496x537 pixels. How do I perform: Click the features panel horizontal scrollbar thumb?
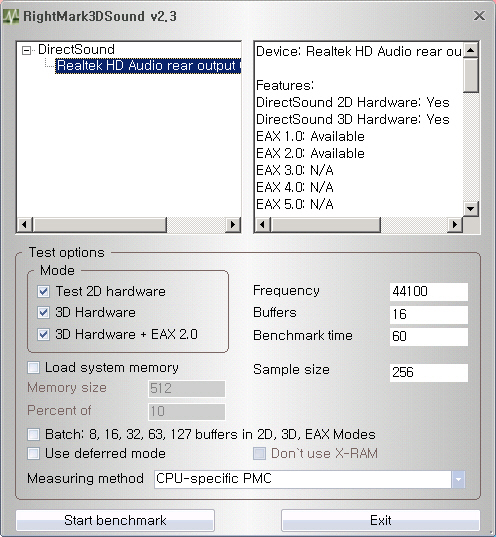click(x=325, y=225)
